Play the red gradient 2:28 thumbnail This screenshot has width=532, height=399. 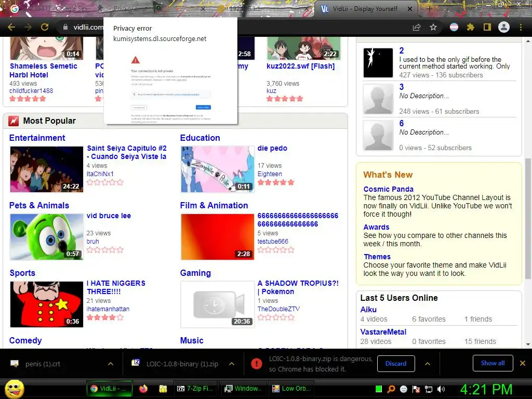[217, 237]
